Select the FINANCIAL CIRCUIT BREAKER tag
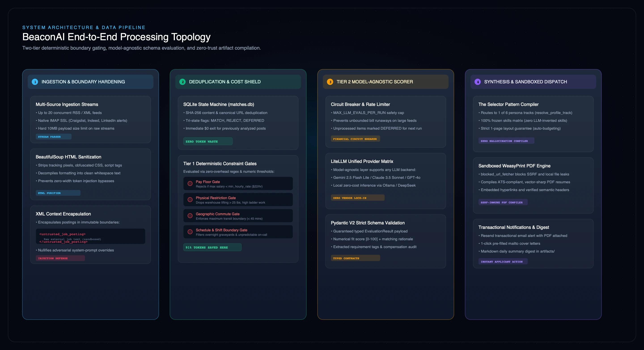Image resolution: width=644 pixels, height=350 pixels. pyautogui.click(x=355, y=139)
